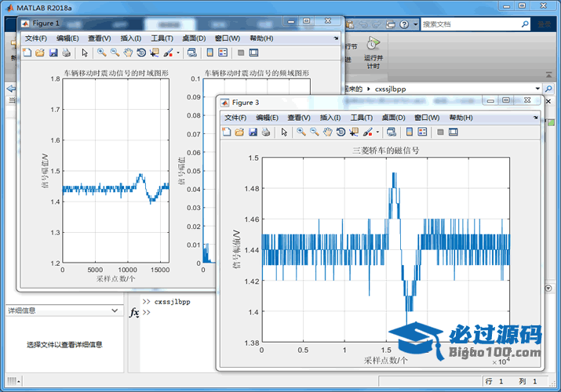Open 桌面(D) menu in Figure 3
The width and height of the screenshot is (561, 392).
pos(394,118)
